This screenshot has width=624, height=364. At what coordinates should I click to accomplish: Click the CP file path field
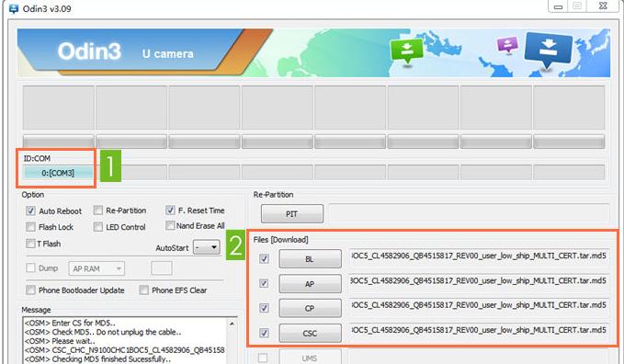click(x=479, y=305)
